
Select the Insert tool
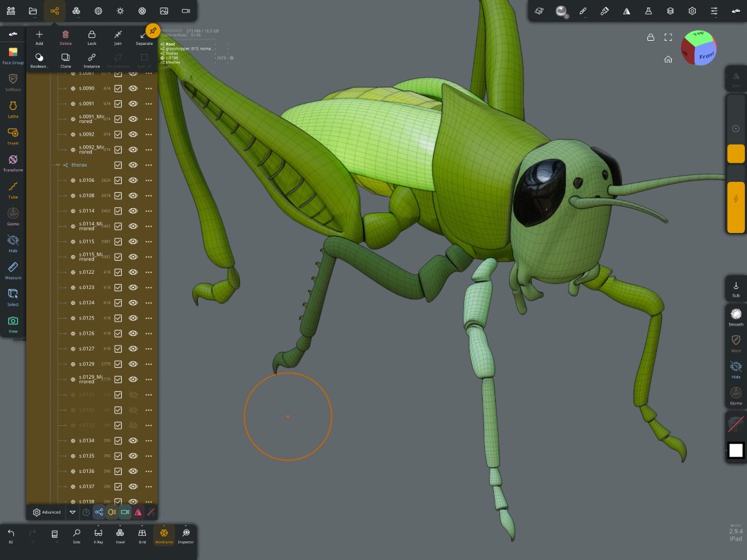pos(13,136)
